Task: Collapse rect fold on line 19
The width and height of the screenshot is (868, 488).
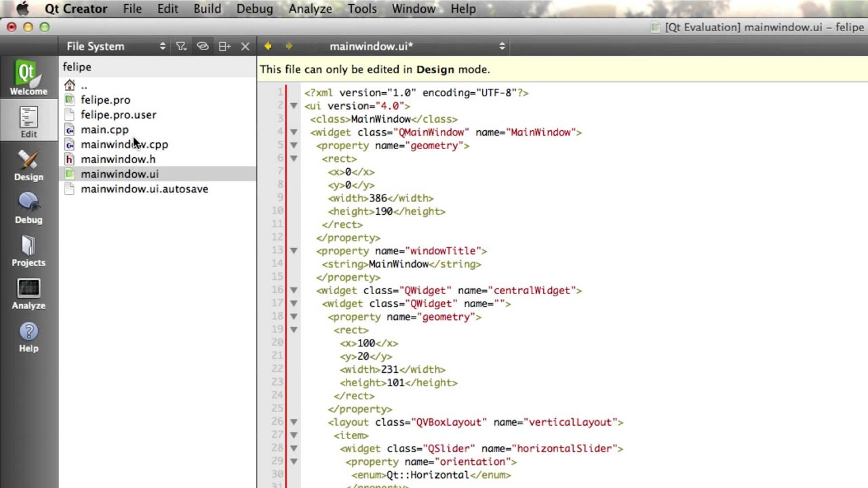Action: point(294,329)
